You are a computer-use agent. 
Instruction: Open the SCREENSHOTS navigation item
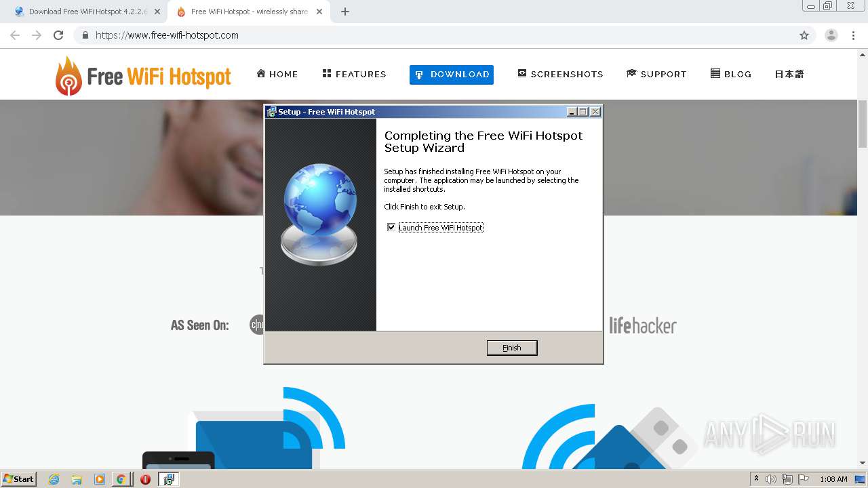click(560, 74)
